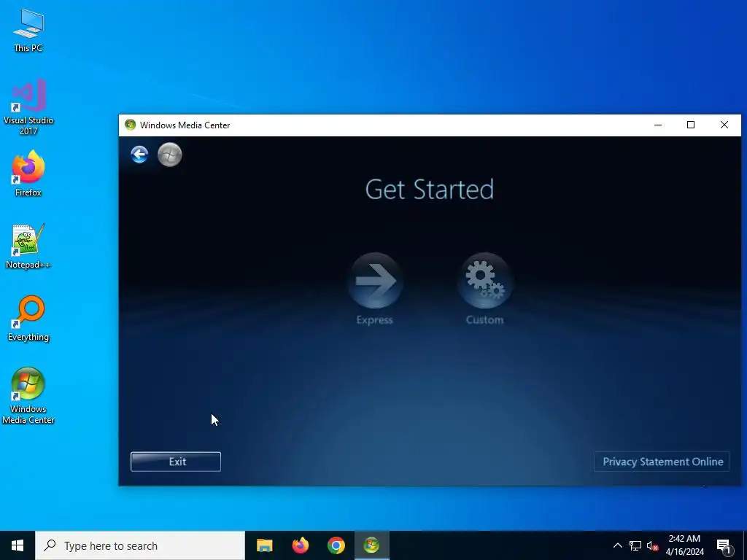
Task: Select Visual Studio 2017 desktop shortcut
Action: (x=28, y=106)
